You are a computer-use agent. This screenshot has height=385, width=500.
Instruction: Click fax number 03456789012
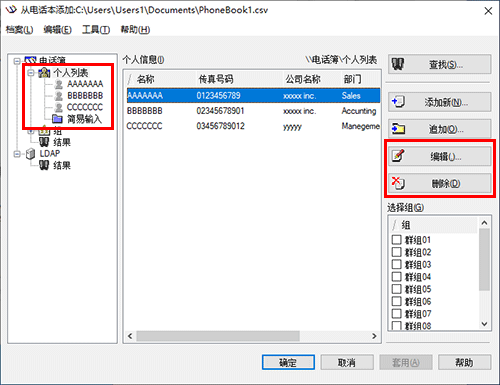click(x=220, y=126)
